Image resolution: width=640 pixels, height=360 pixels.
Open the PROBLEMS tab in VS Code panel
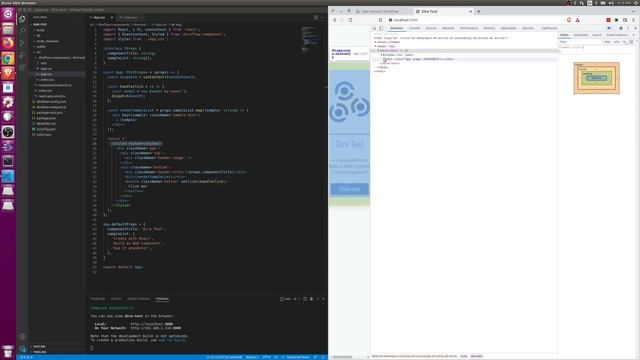click(98, 299)
